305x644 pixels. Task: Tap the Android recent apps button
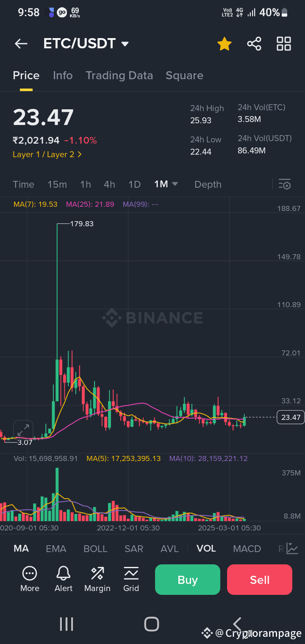[67, 624]
